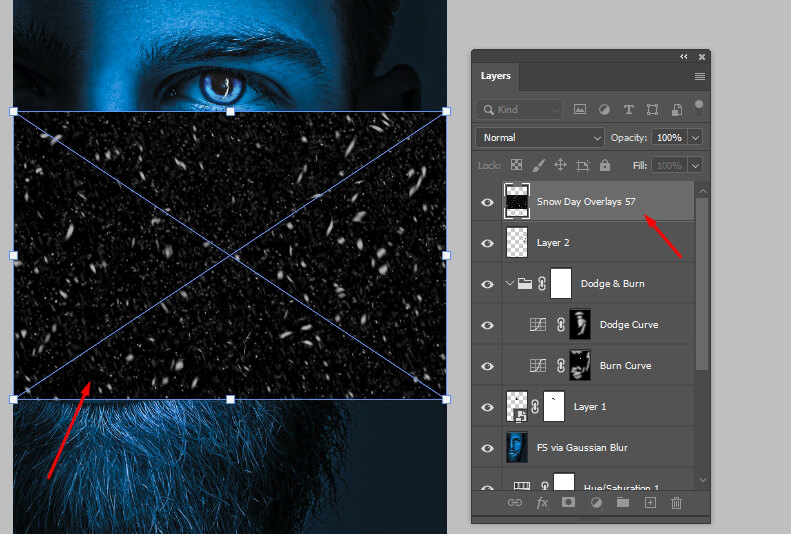Click Burn Curve mask thumbnail

580,365
